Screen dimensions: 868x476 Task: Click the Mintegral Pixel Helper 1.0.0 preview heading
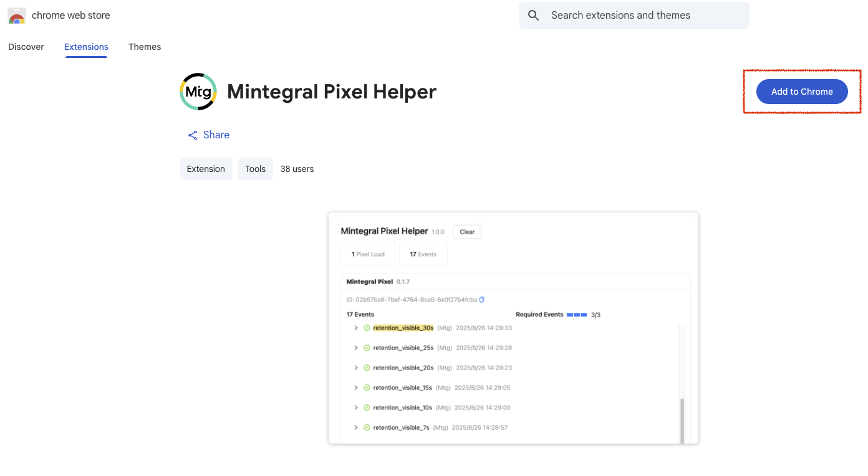393,231
